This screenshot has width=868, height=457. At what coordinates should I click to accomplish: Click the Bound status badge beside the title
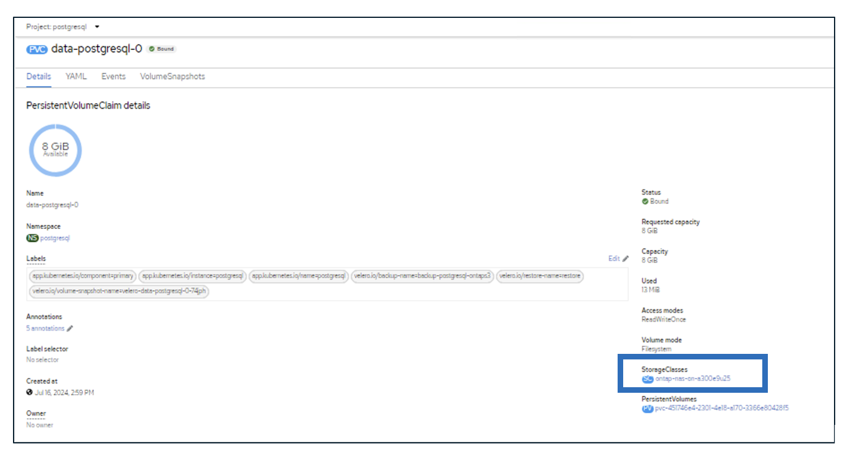point(161,49)
